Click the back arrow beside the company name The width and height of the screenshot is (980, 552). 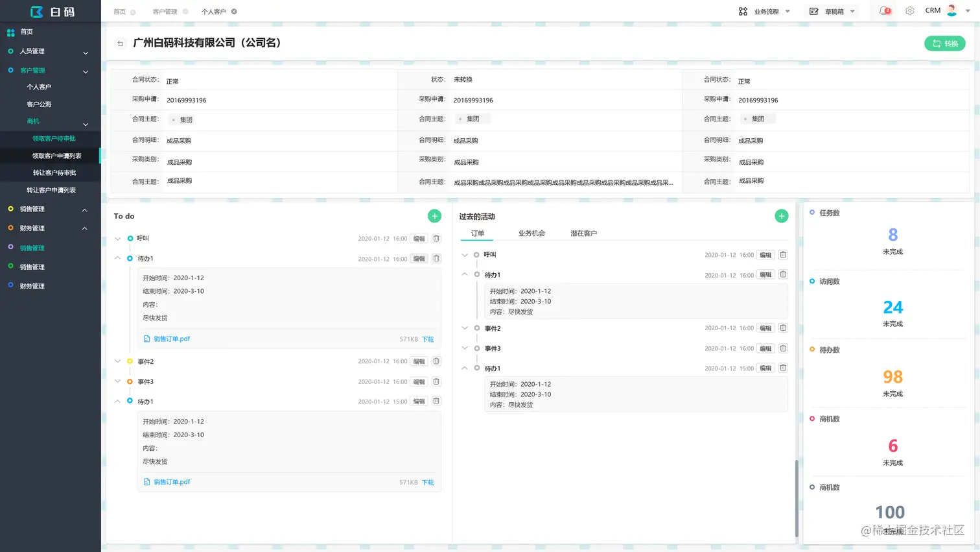(x=120, y=43)
